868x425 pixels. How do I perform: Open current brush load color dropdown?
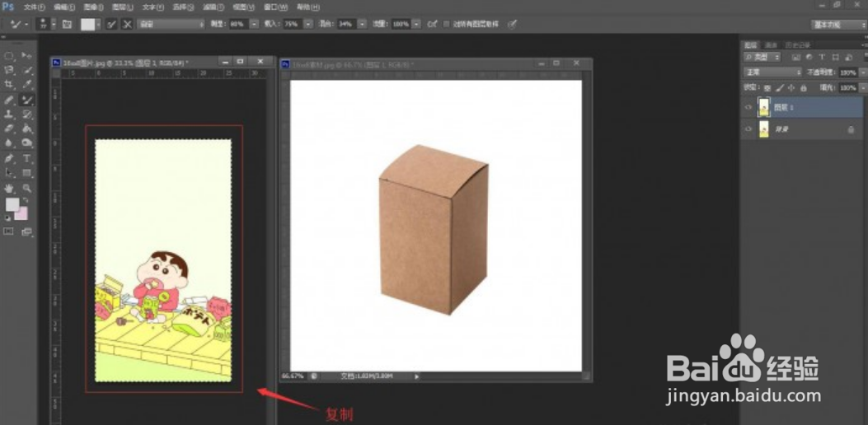pos(98,25)
